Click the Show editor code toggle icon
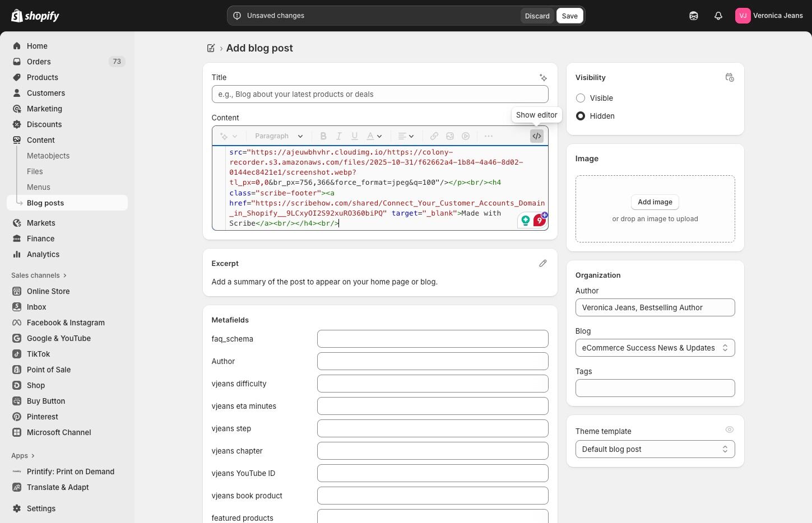The image size is (812, 523). (537, 136)
